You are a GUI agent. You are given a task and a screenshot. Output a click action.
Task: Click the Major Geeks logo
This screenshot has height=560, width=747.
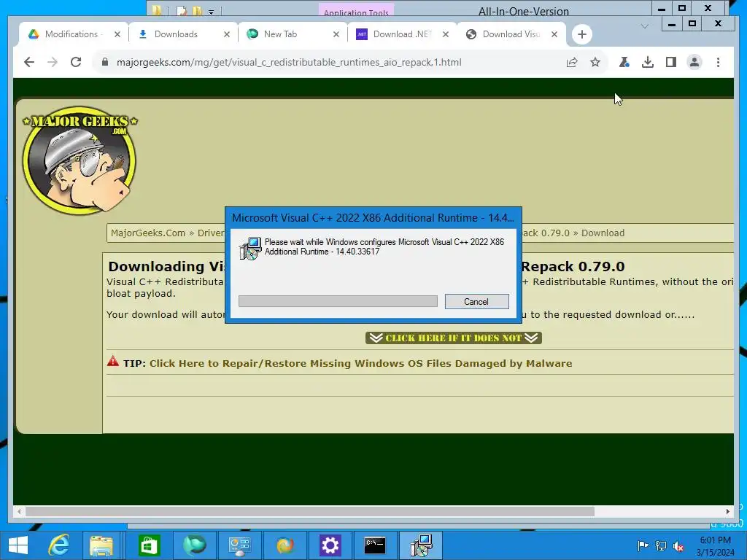click(x=80, y=160)
